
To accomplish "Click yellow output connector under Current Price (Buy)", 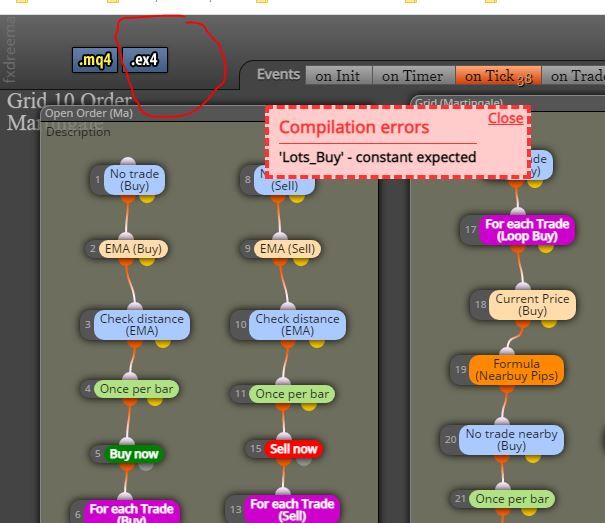I will point(549,323).
